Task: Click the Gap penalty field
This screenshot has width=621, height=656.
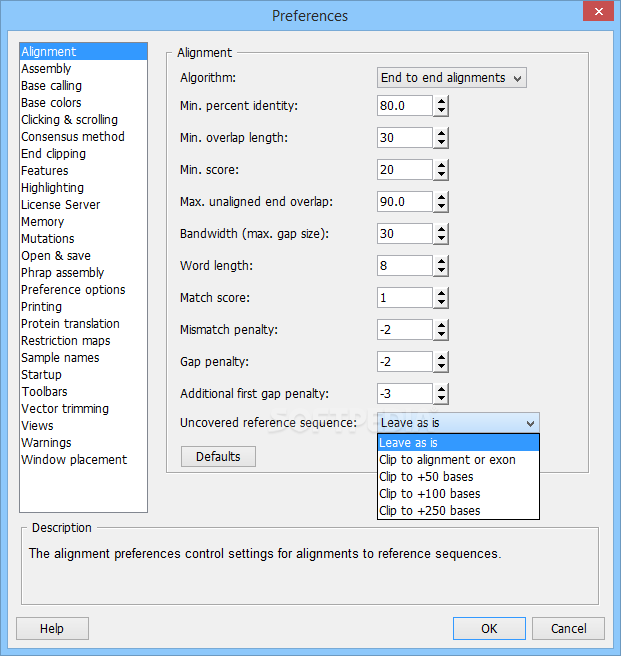Action: [405, 362]
